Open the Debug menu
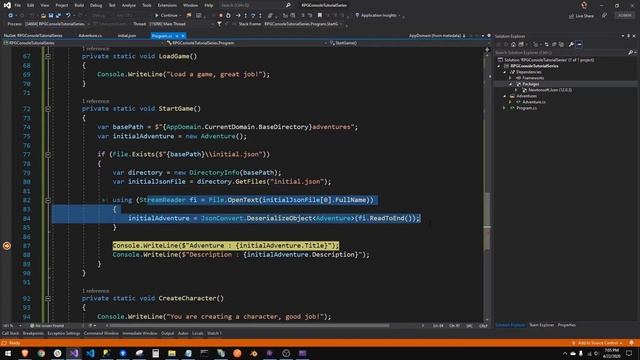This screenshot has width=640, height=360. coord(96,5)
